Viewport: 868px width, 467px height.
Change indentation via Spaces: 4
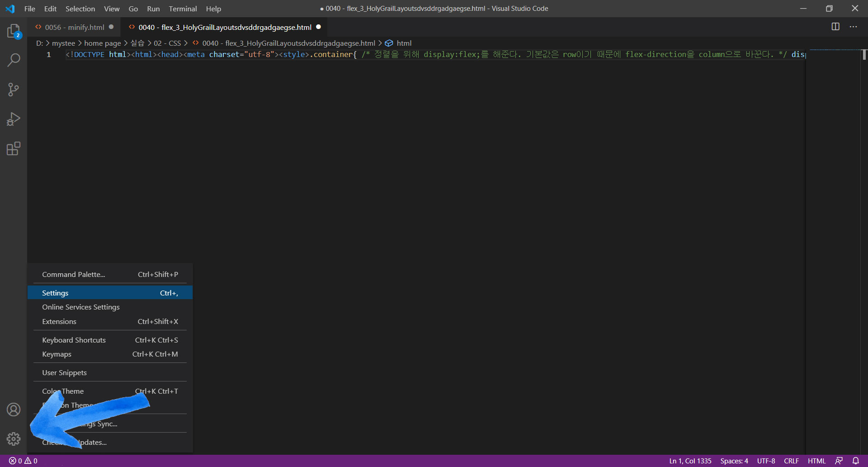coord(734,461)
